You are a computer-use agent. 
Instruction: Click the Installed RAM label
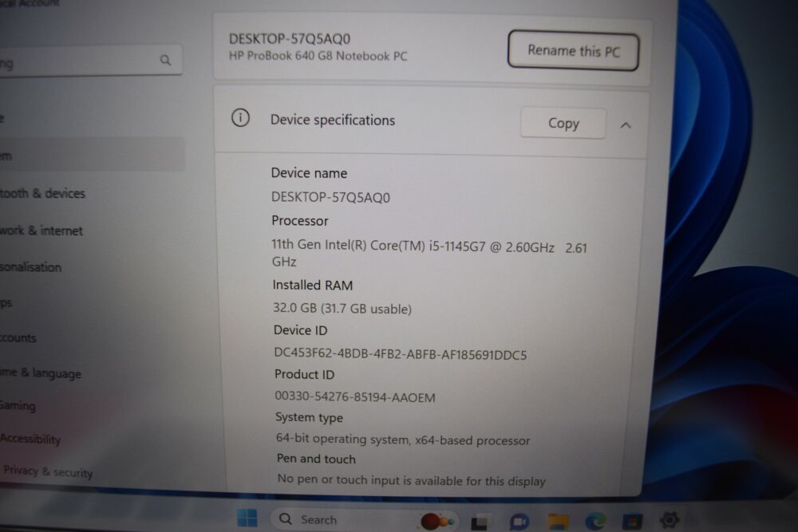click(x=313, y=285)
